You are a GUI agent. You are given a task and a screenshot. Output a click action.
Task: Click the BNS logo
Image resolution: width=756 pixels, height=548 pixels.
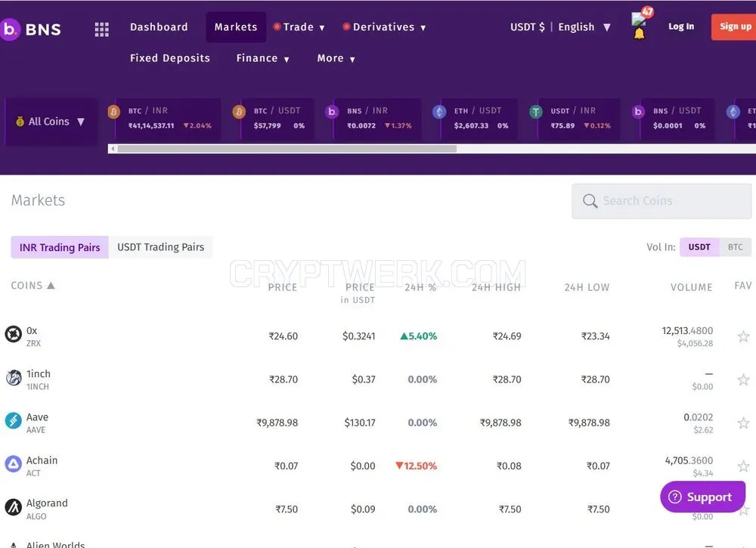coord(31,29)
